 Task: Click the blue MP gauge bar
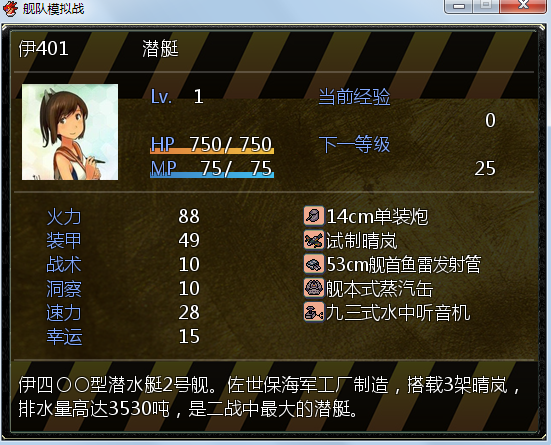tap(212, 175)
